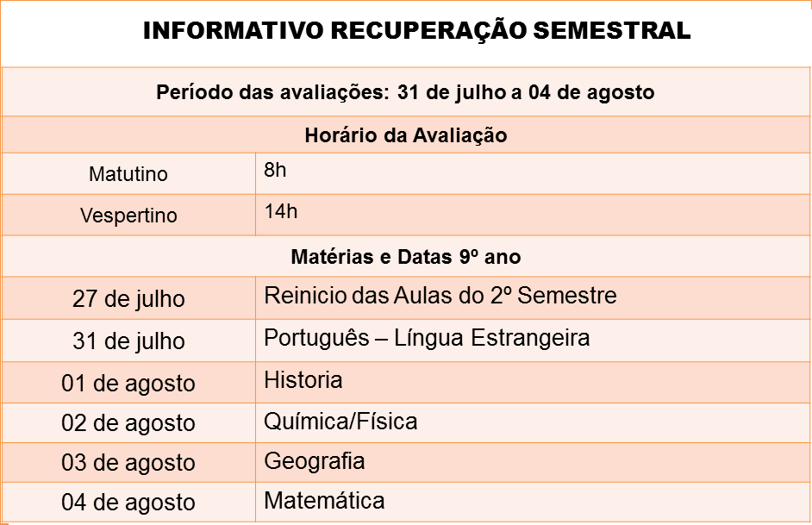The width and height of the screenshot is (812, 525).
Task: Select the Período das avaliações row
Action: 406,91
